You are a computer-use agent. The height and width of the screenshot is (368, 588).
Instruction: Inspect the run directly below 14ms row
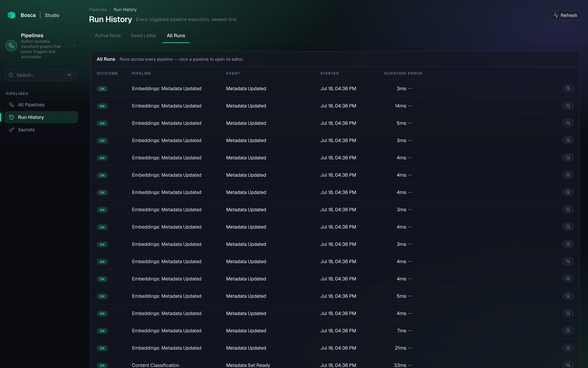[568, 123]
